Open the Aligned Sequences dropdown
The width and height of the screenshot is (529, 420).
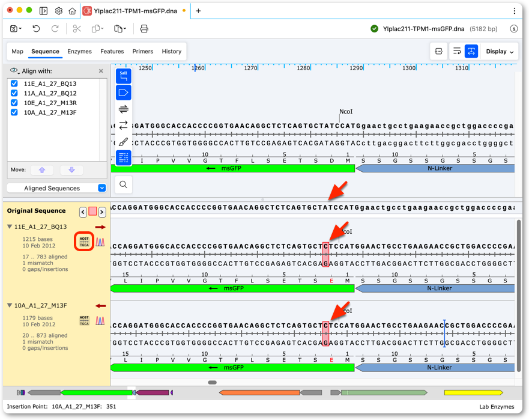[56, 188]
